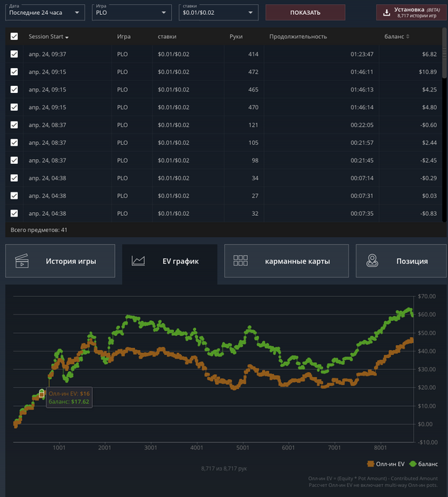Image resolution: width=448 pixels, height=497 pixels.
Task: Click the баланс: $17.62 tooltip text
Action: (69, 402)
